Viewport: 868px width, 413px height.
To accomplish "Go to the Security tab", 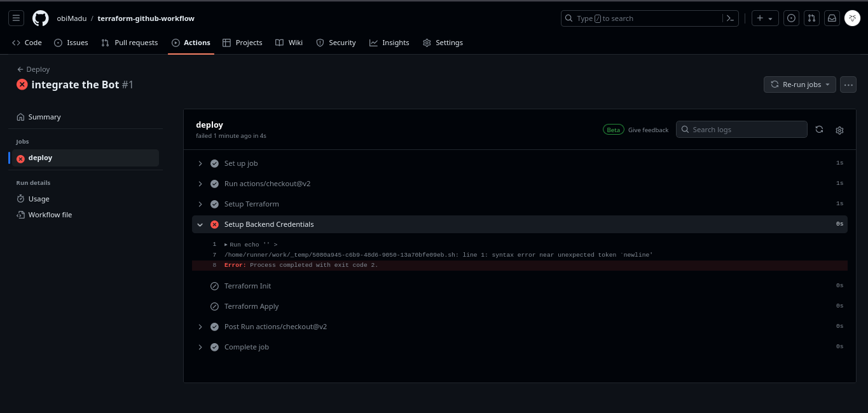I will (x=336, y=43).
